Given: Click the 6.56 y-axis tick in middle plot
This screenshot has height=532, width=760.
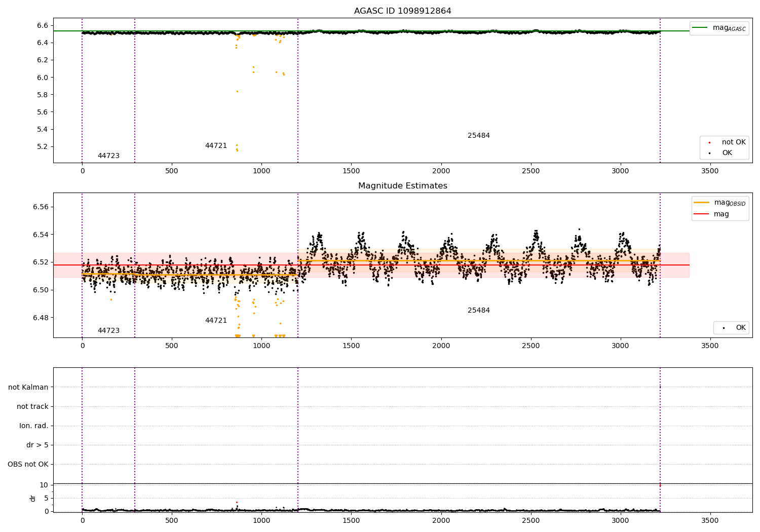Looking at the screenshot, I should click(x=41, y=207).
